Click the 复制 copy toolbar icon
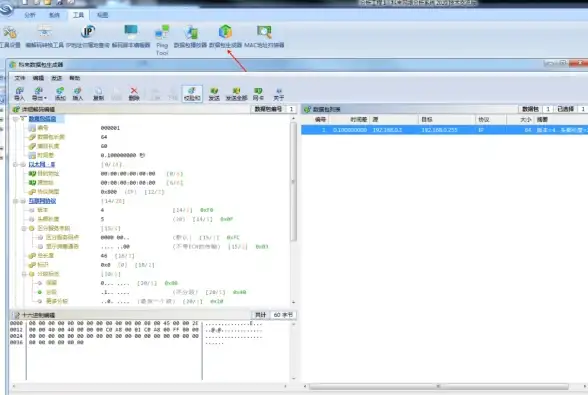This screenshot has height=395, width=588. pyautogui.click(x=98, y=94)
